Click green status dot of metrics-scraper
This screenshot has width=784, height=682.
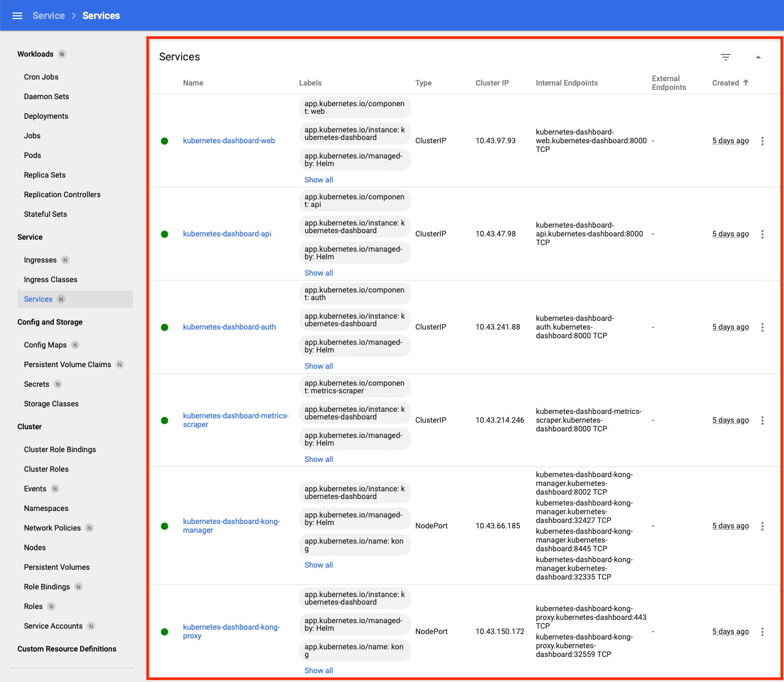165,421
